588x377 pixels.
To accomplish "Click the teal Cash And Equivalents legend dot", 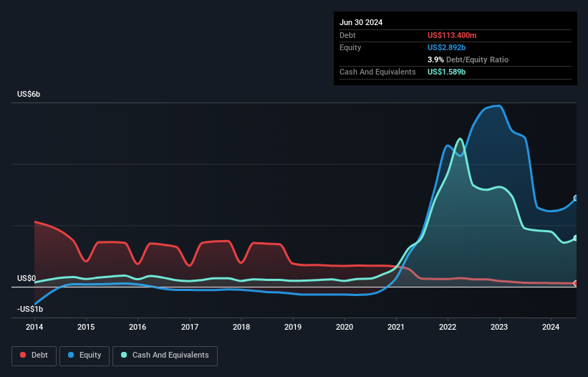I will coord(124,355).
